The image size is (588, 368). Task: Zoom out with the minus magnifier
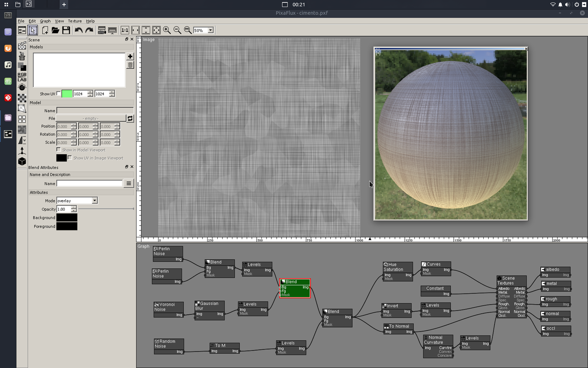click(x=177, y=30)
